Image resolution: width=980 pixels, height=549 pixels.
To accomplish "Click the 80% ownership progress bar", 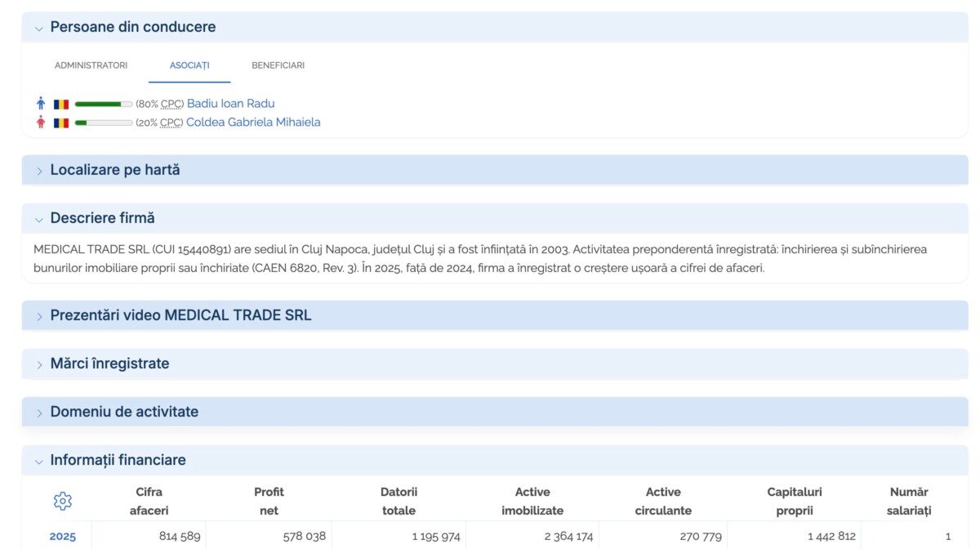I will point(104,105).
